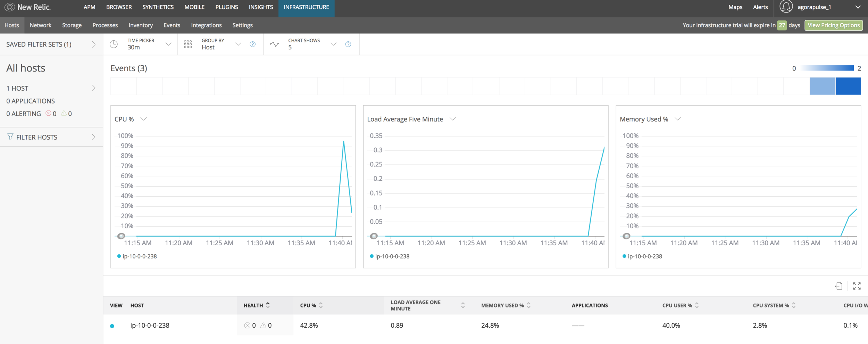
Task: Click the critical alert count icon in sidebar
Action: 48,113
